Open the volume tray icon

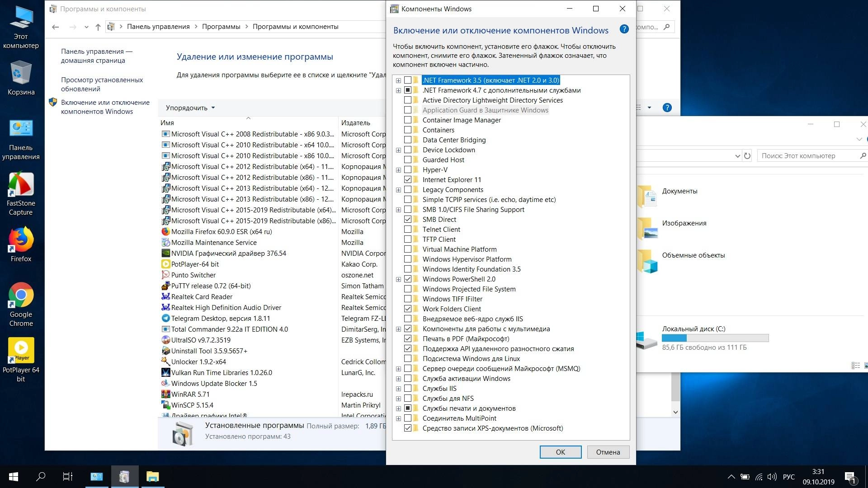point(772,477)
